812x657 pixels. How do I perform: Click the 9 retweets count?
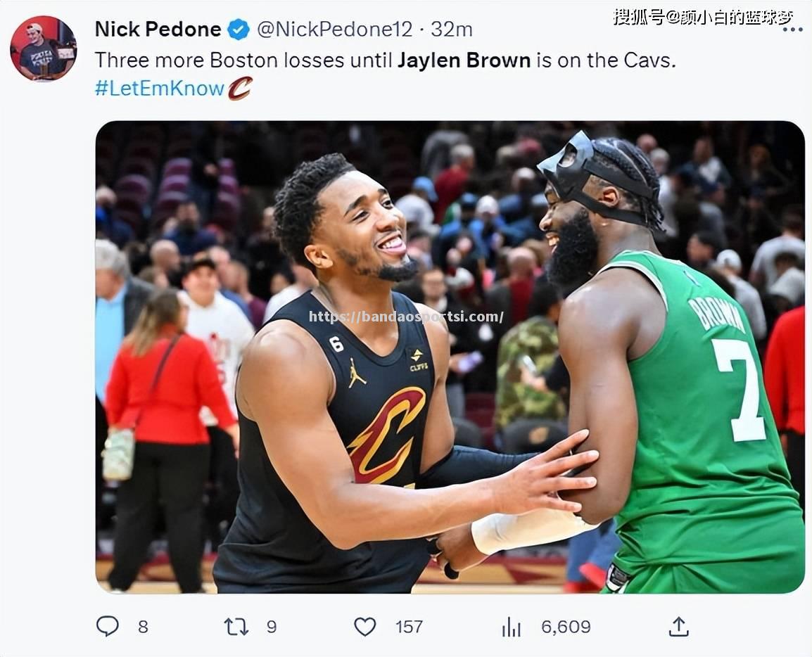coord(272,627)
